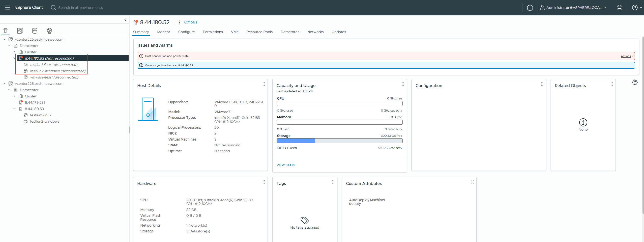Image resolution: width=644 pixels, height=242 pixels.
Task: Click the Host Details card drag handle
Action: click(x=264, y=84)
